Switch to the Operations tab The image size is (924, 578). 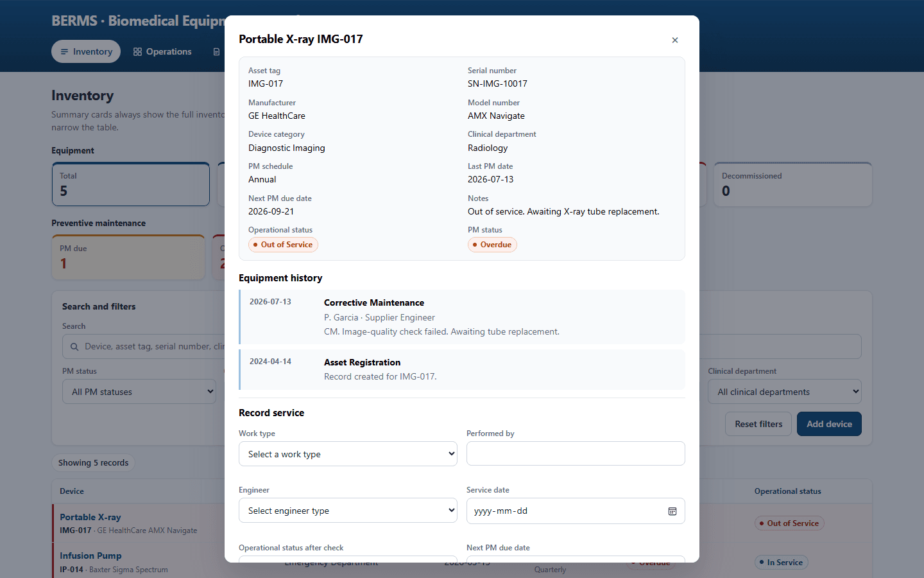(162, 51)
